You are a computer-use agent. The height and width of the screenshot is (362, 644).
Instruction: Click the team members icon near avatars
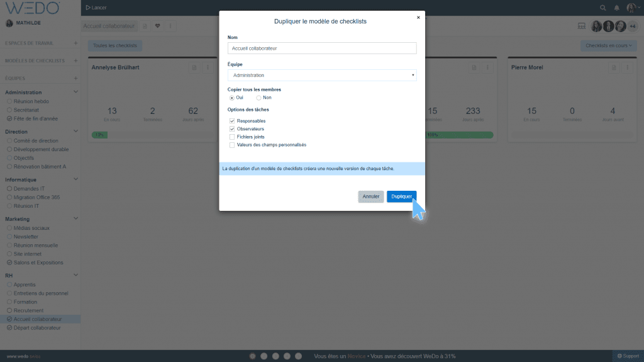click(x=581, y=26)
